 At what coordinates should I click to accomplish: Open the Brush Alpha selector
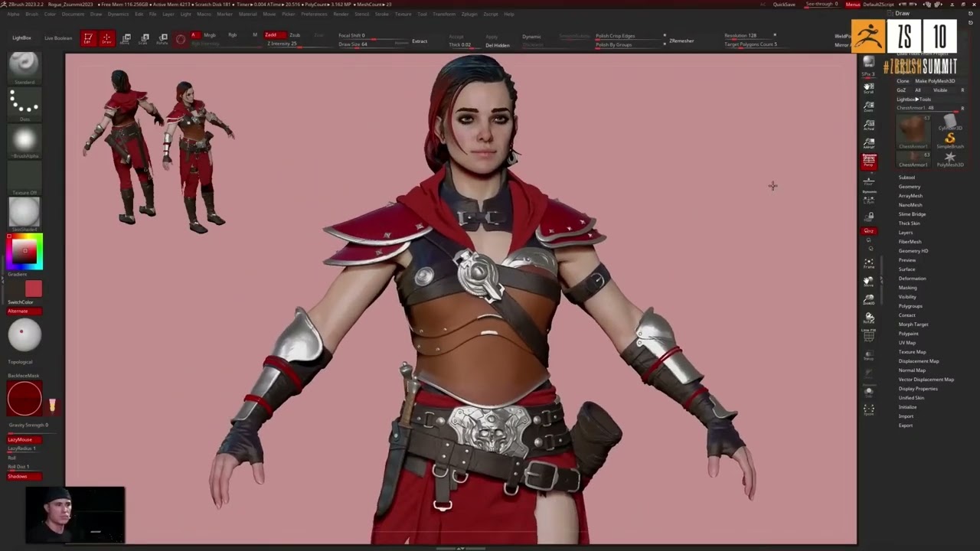24,141
